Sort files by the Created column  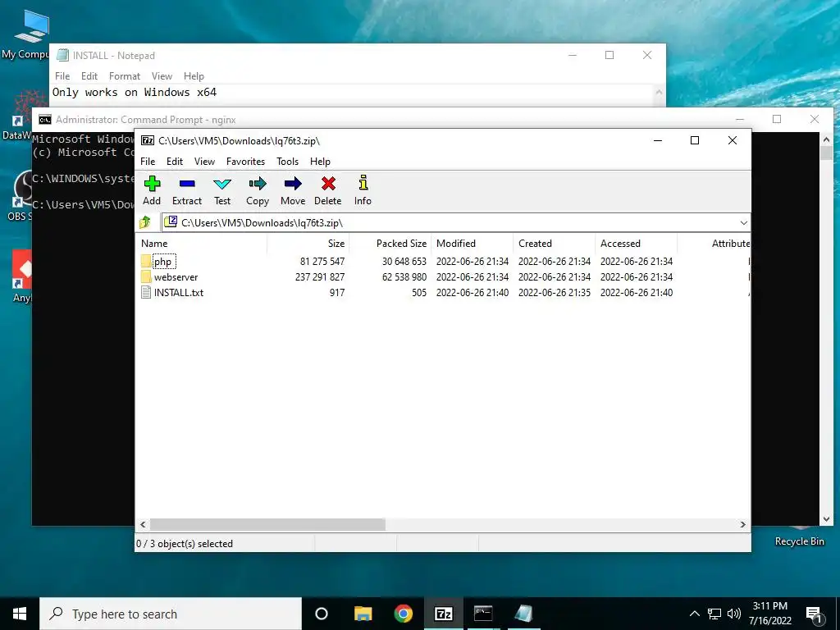point(554,243)
